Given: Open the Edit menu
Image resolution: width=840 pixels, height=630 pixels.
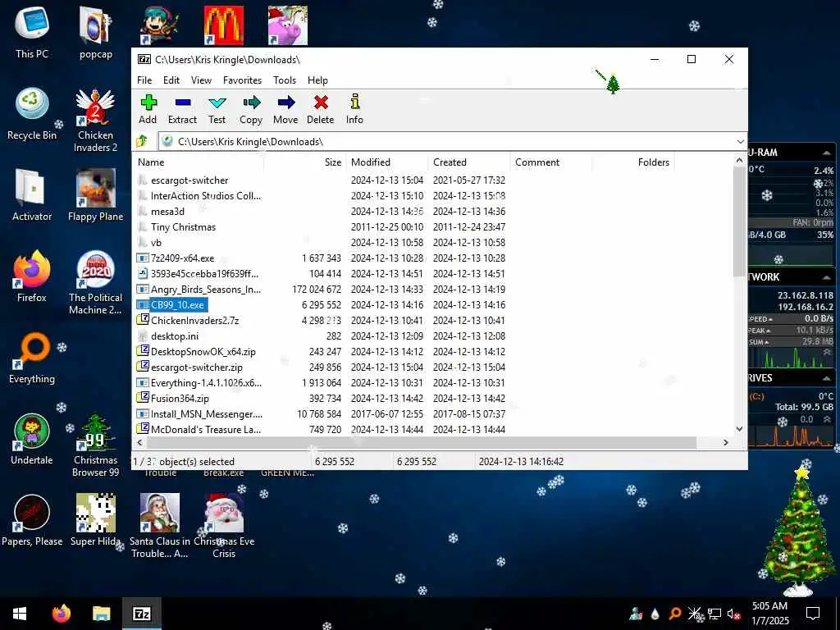Looking at the screenshot, I should click(x=171, y=80).
